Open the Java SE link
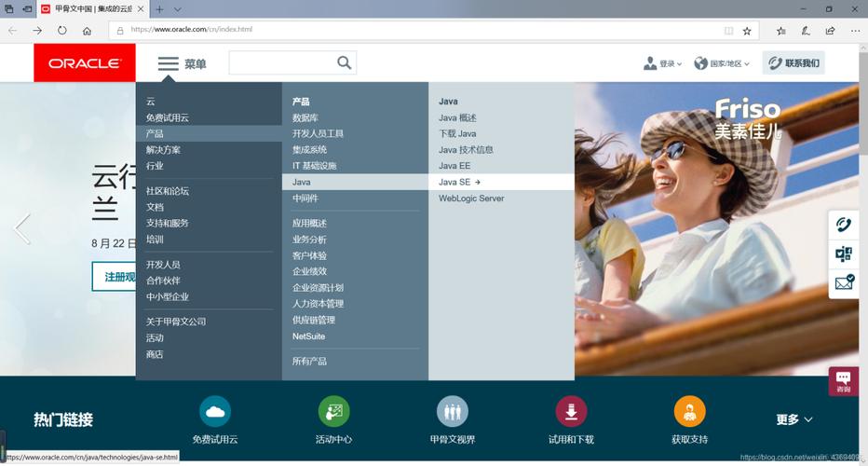The width and height of the screenshot is (868, 466). click(x=502, y=182)
